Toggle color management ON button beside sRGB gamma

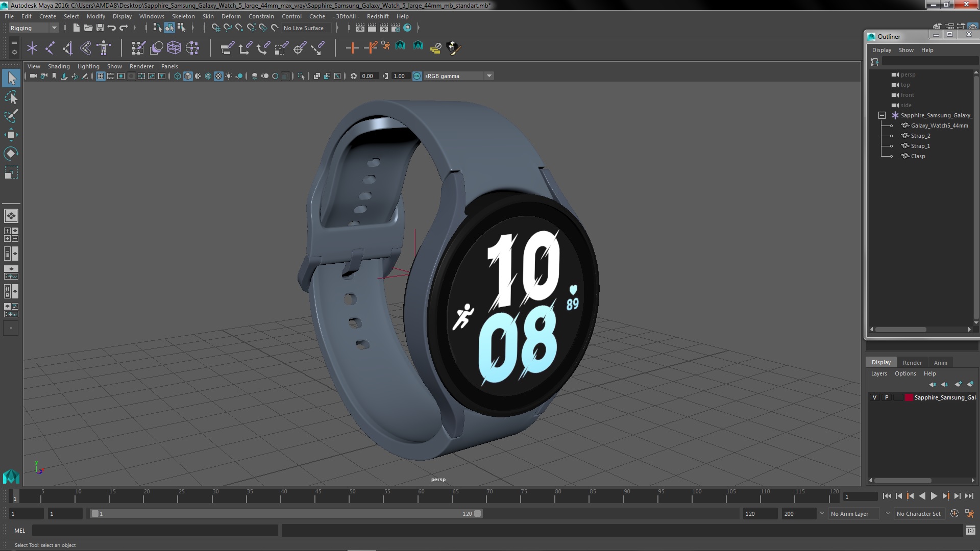coord(417,76)
